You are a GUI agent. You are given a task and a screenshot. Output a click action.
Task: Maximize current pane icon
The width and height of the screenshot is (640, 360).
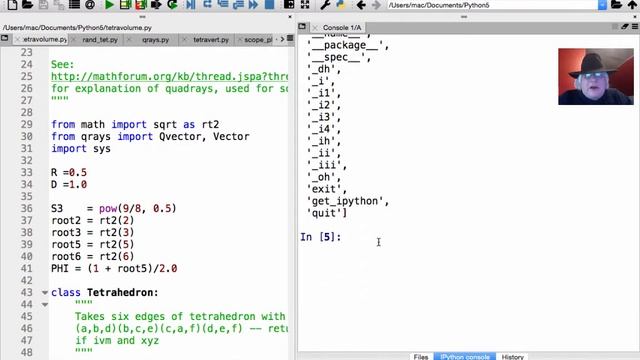(289, 4)
